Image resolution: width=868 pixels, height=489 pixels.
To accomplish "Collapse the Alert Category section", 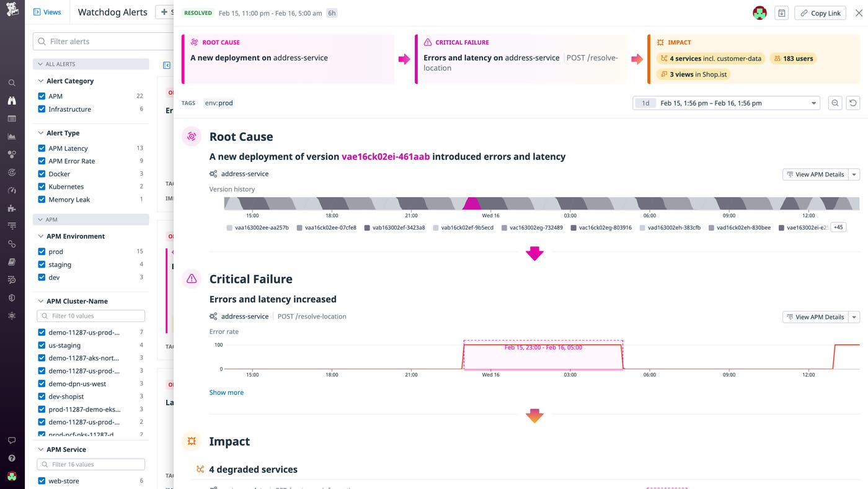I will 40,81.
